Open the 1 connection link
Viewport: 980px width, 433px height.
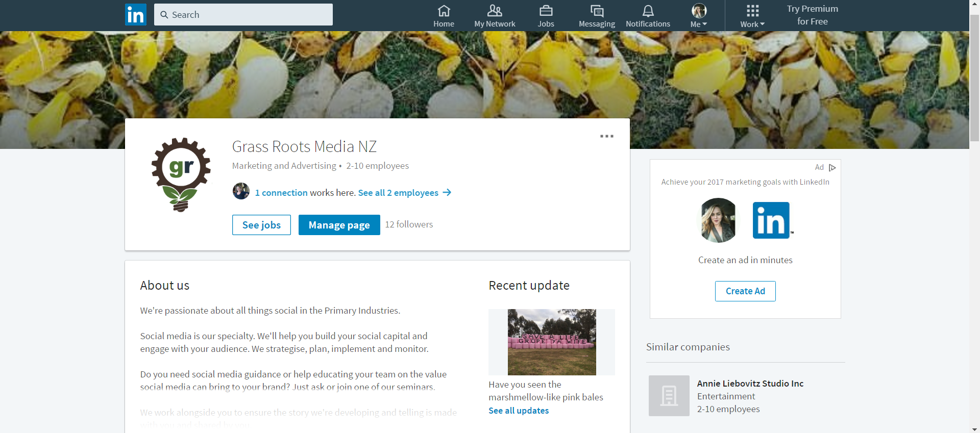pos(281,193)
